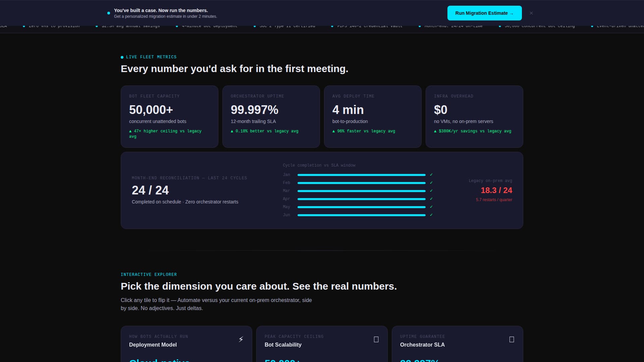Image resolution: width=644 pixels, height=362 pixels.
Task: Click the Run Migration Estimate button
Action: point(484,13)
